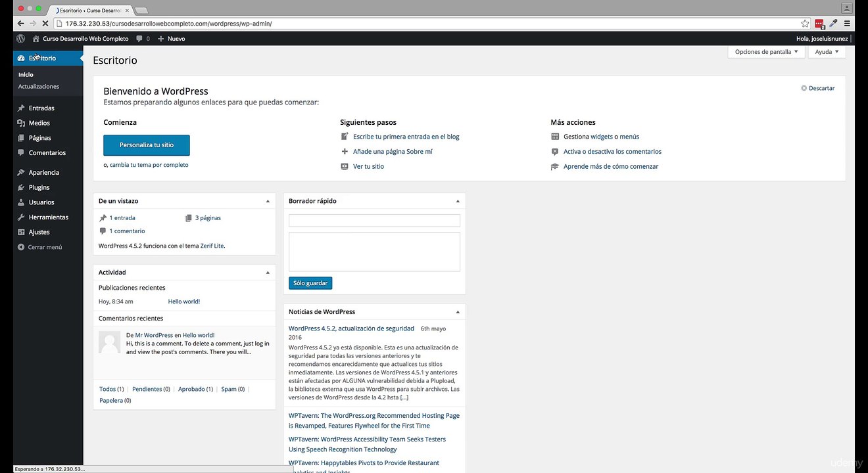Screen dimensions: 868x473
Task: Open the widgets link
Action: [602, 137]
